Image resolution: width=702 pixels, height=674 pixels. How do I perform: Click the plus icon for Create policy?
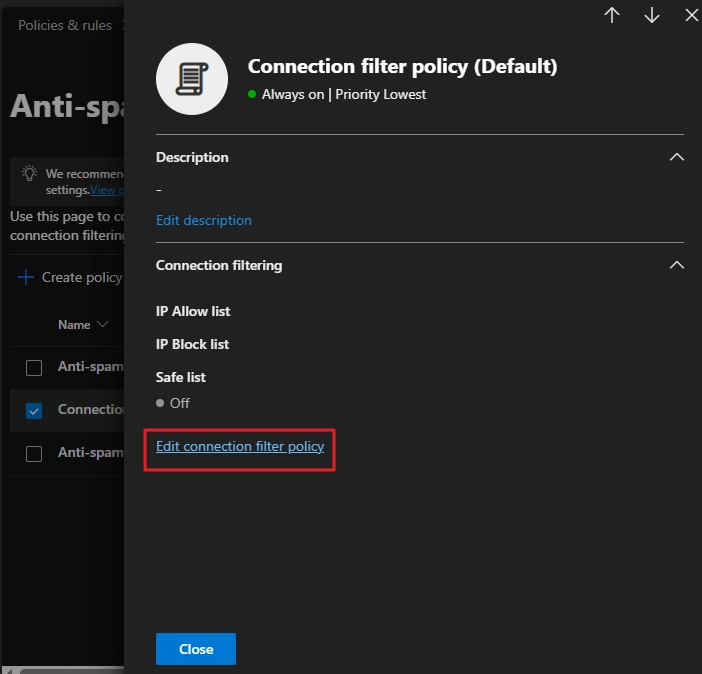tap(26, 277)
